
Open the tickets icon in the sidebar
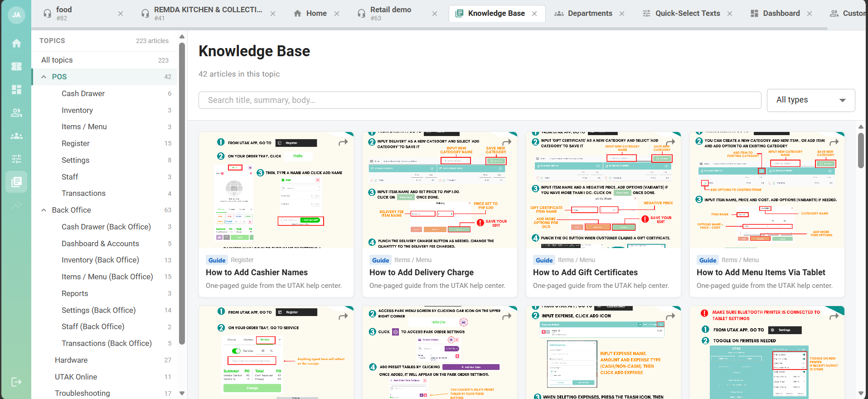pos(16,66)
